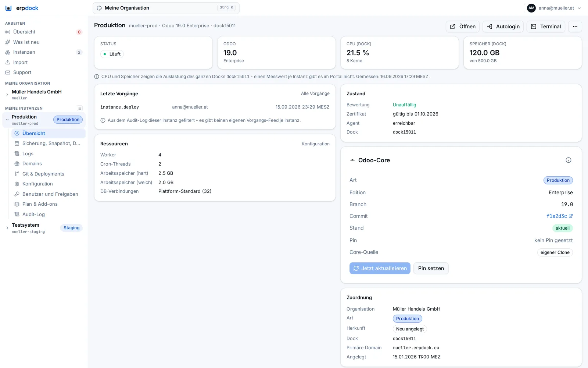Click the Support envelope icon
This screenshot has height=368, width=588.
click(8, 72)
